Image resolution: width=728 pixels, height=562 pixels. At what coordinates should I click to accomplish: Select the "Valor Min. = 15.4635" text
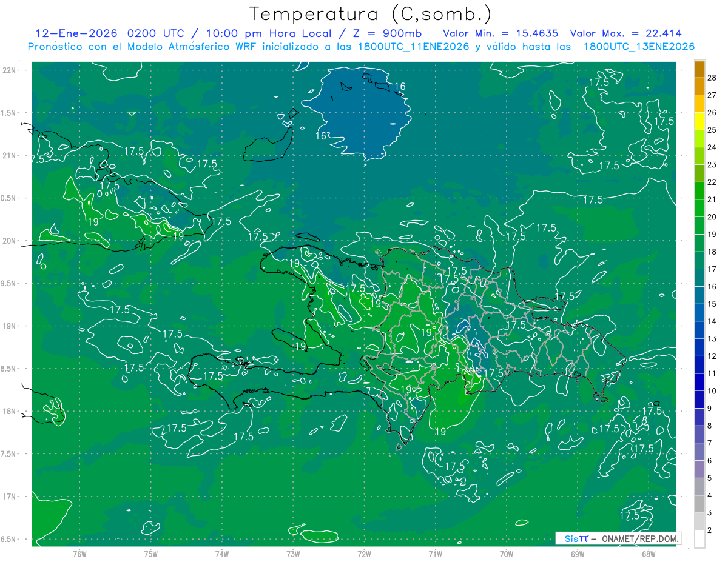pos(500,33)
